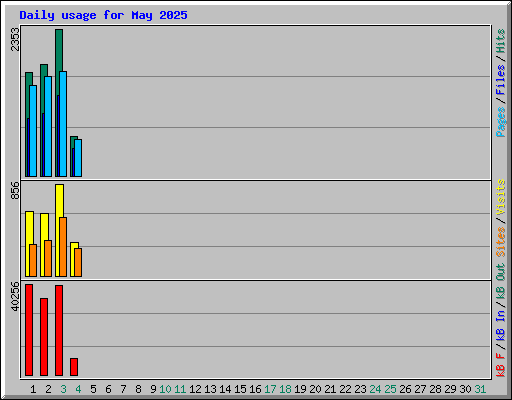
Task: Click day 20 on the date axis
Action: pyautogui.click(x=315, y=389)
